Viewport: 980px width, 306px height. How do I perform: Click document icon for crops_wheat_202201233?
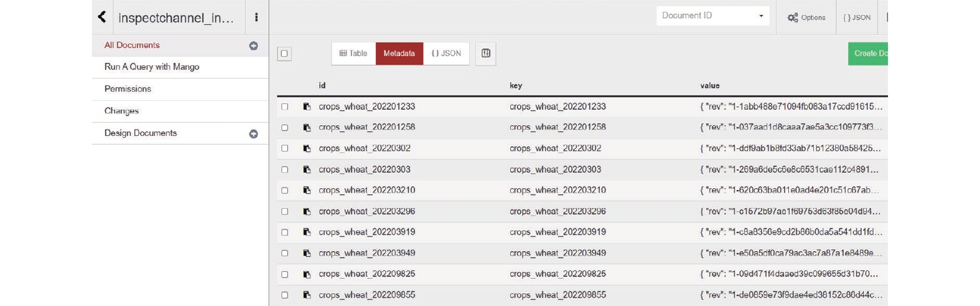(x=307, y=107)
